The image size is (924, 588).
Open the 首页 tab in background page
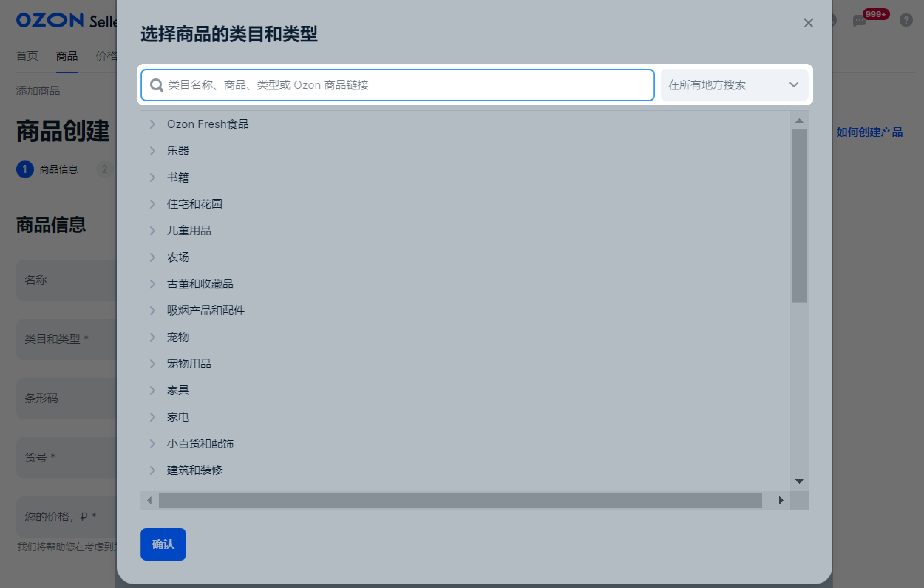tap(27, 56)
